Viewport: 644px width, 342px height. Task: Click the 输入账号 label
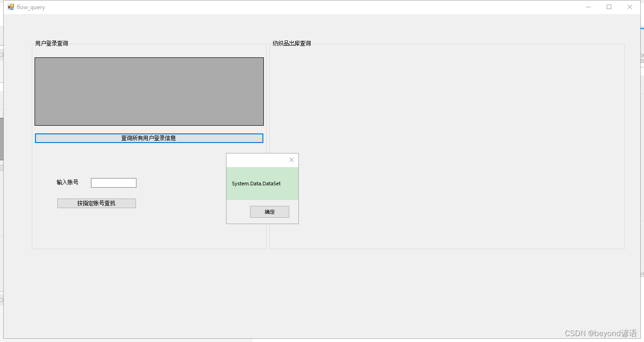pyautogui.click(x=67, y=182)
